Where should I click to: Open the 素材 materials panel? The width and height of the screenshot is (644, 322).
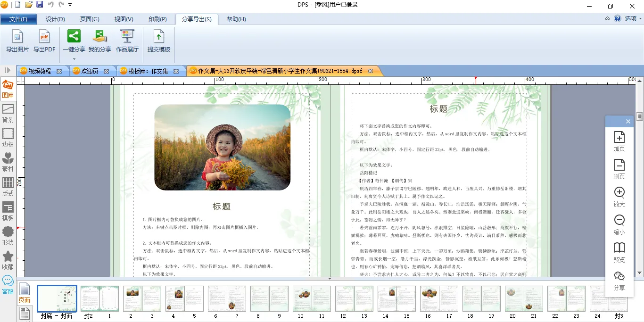(x=8, y=162)
